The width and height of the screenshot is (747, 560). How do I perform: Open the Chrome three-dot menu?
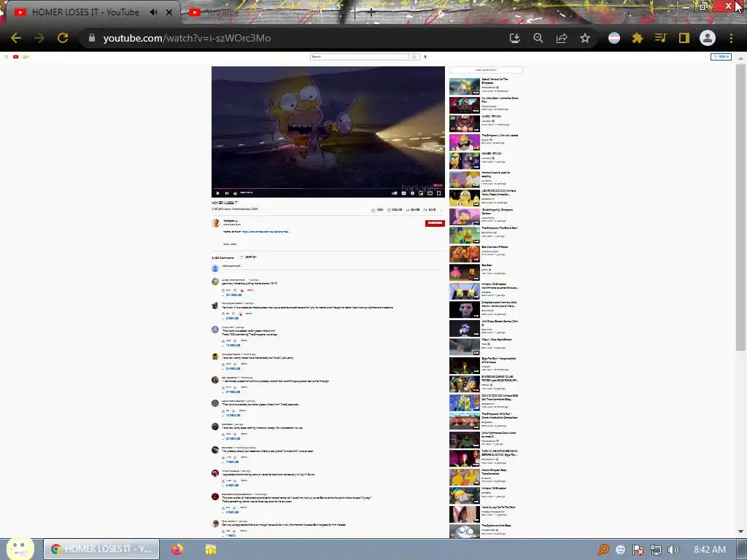(x=731, y=38)
